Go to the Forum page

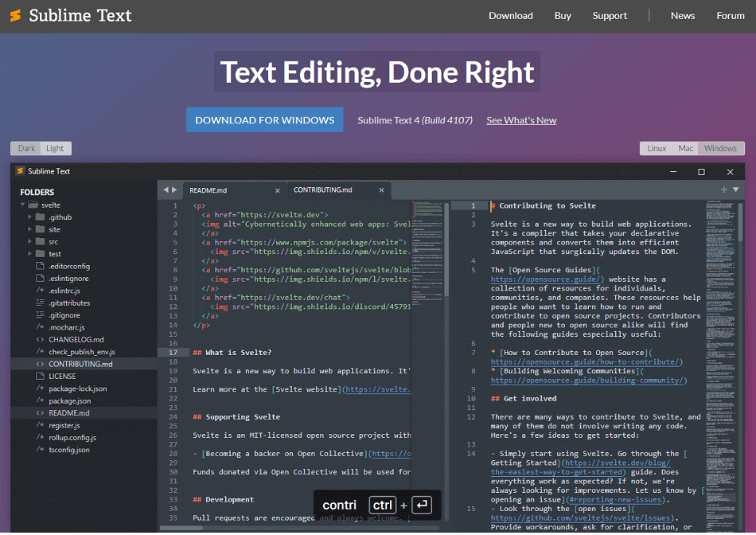coord(731,15)
